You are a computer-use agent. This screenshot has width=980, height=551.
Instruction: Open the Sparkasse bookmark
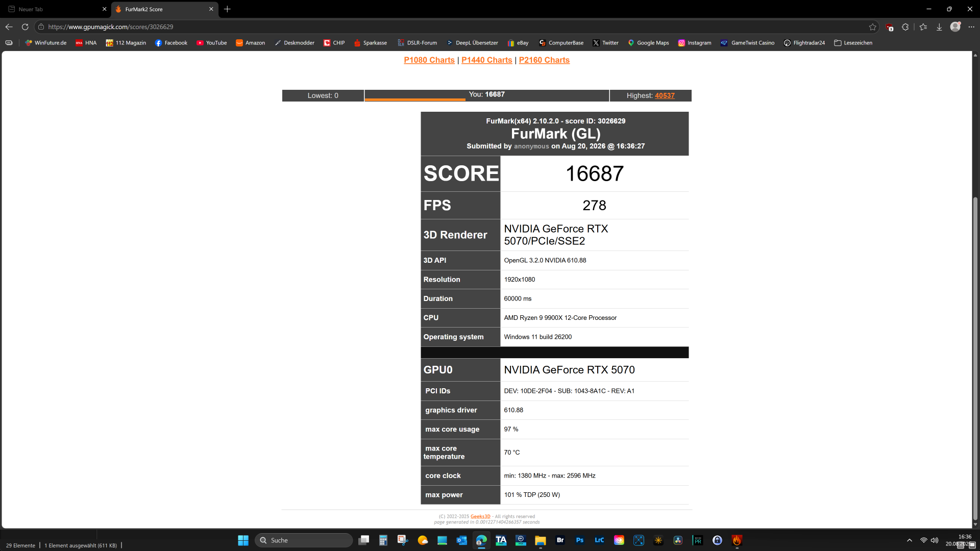[370, 43]
